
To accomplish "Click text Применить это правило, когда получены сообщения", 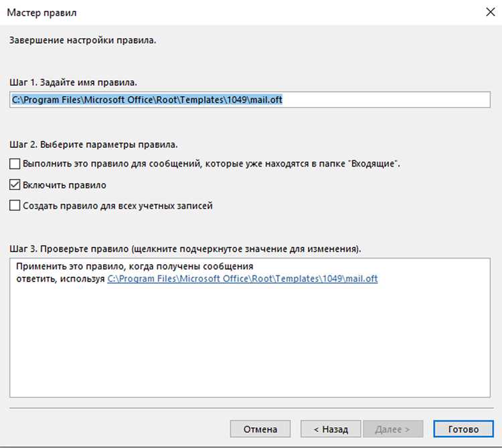I will click(135, 266).
